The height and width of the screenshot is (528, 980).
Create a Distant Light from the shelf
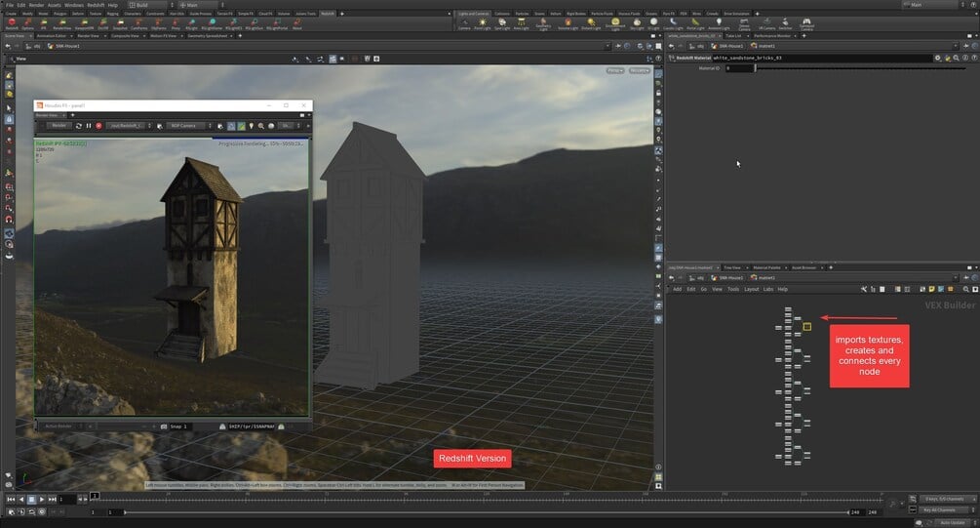click(591, 23)
